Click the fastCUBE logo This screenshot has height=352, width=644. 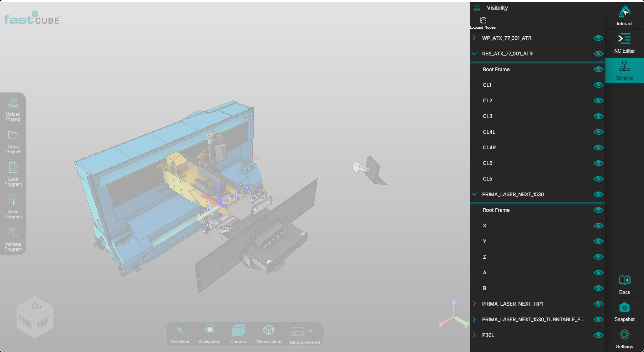click(32, 17)
